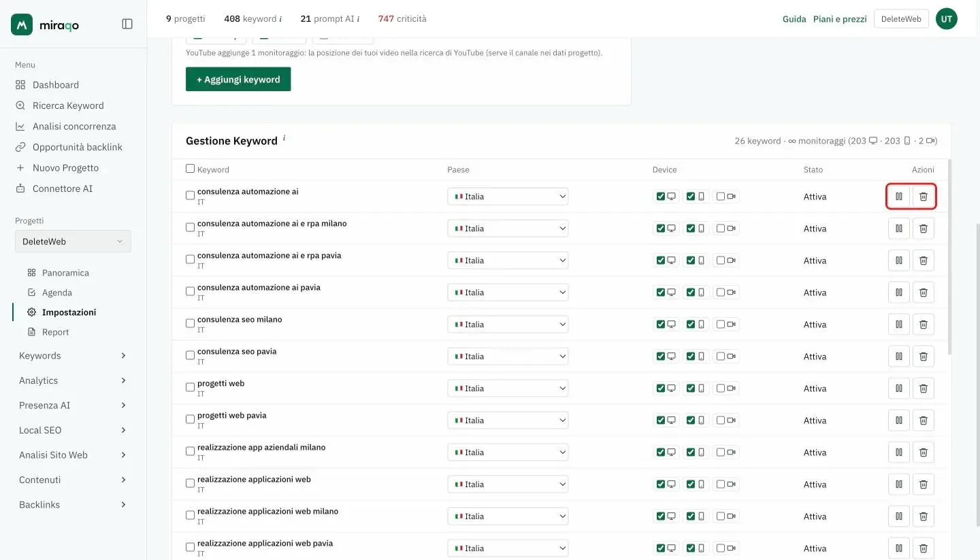Open the UT user avatar menu
Viewport: 980px width, 560px height.
tap(947, 19)
